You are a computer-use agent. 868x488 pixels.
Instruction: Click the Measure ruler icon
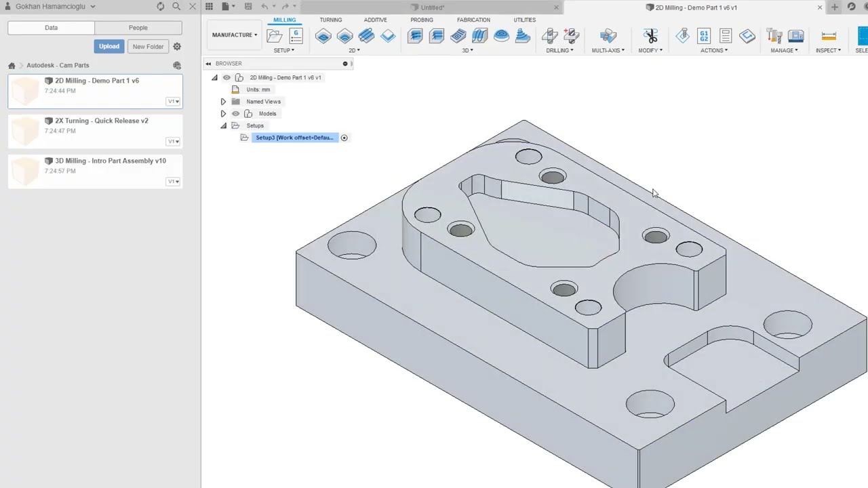(829, 36)
